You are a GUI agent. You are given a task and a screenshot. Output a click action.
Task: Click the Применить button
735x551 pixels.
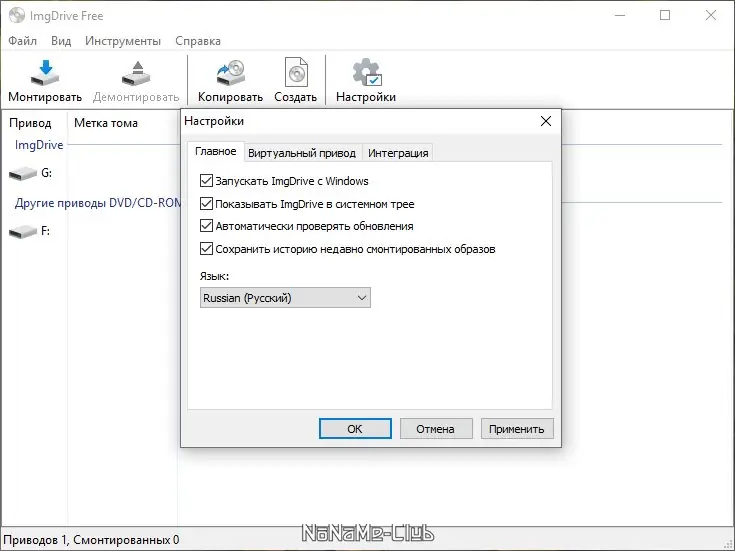(x=517, y=429)
